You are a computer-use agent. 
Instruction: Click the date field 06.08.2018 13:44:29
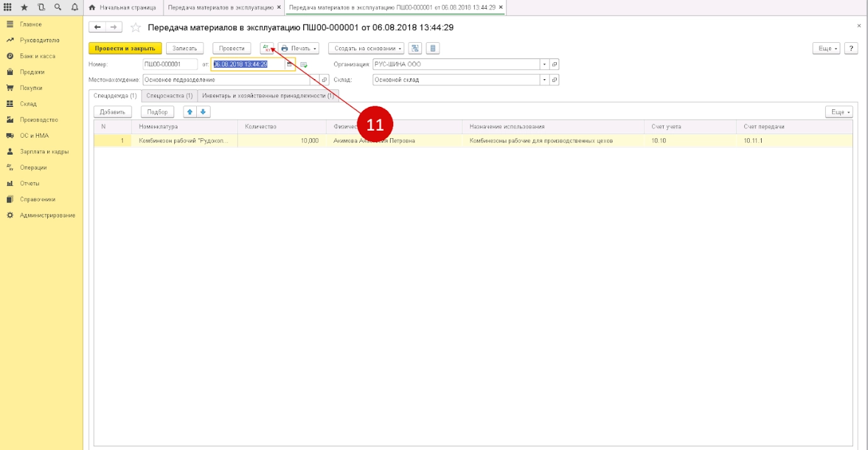coord(248,64)
